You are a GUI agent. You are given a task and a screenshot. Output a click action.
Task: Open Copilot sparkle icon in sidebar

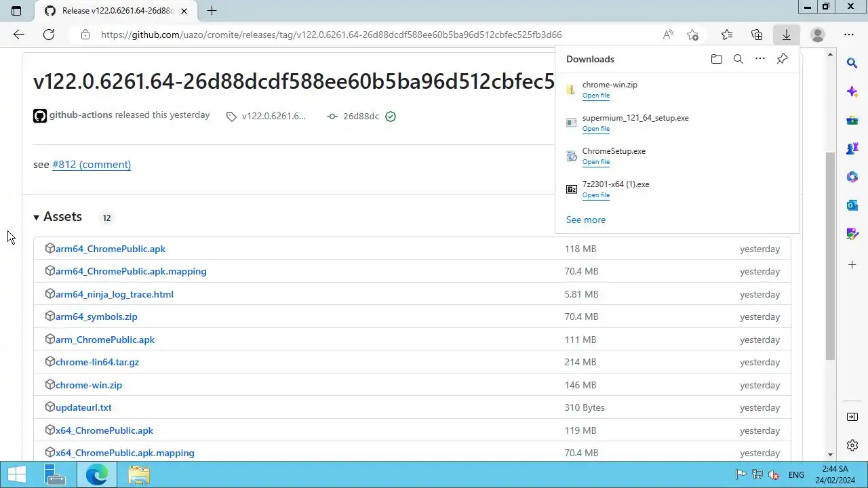tap(852, 91)
